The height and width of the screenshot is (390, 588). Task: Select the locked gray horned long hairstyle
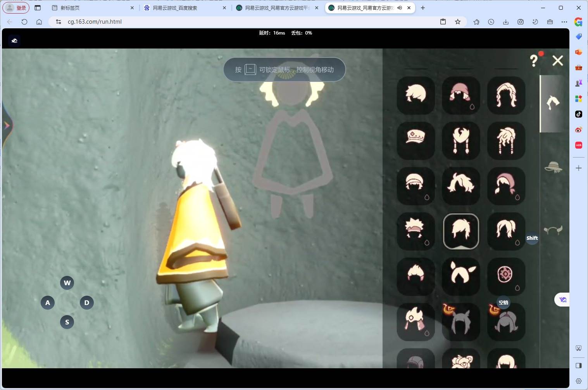461,322
